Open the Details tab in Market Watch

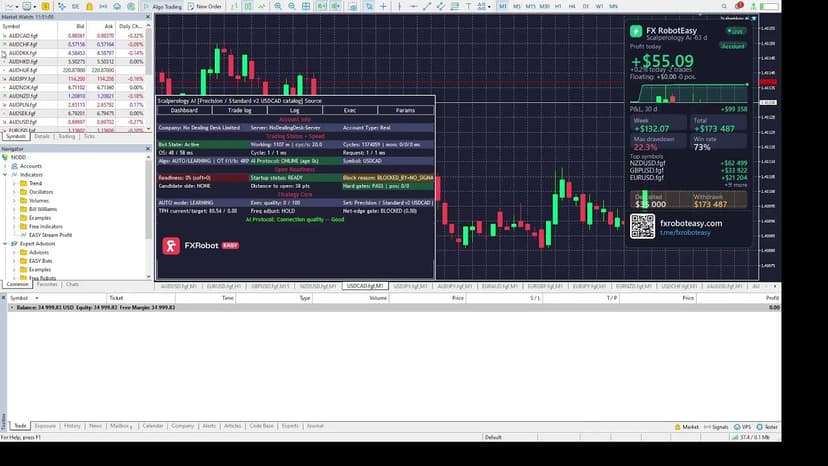[x=42, y=136]
